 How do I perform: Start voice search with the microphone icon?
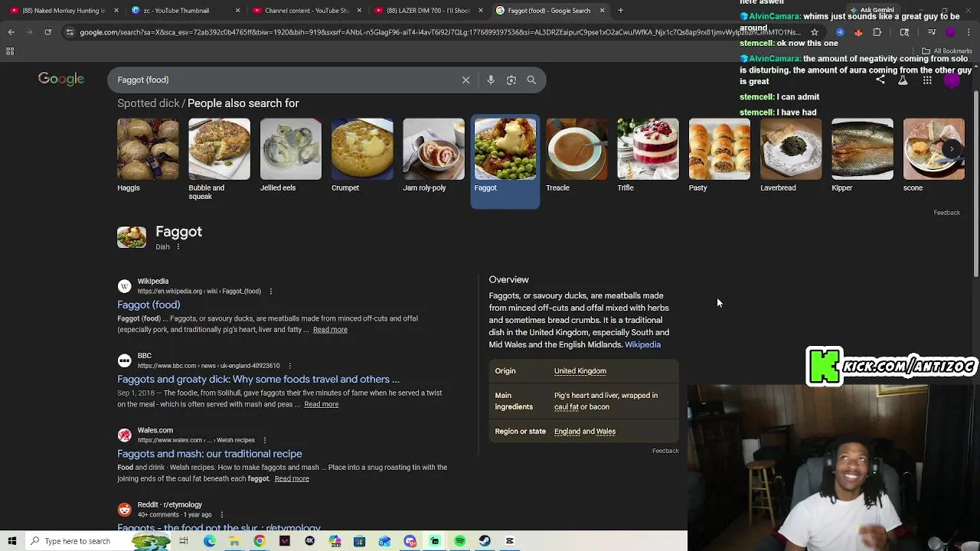pyautogui.click(x=491, y=80)
